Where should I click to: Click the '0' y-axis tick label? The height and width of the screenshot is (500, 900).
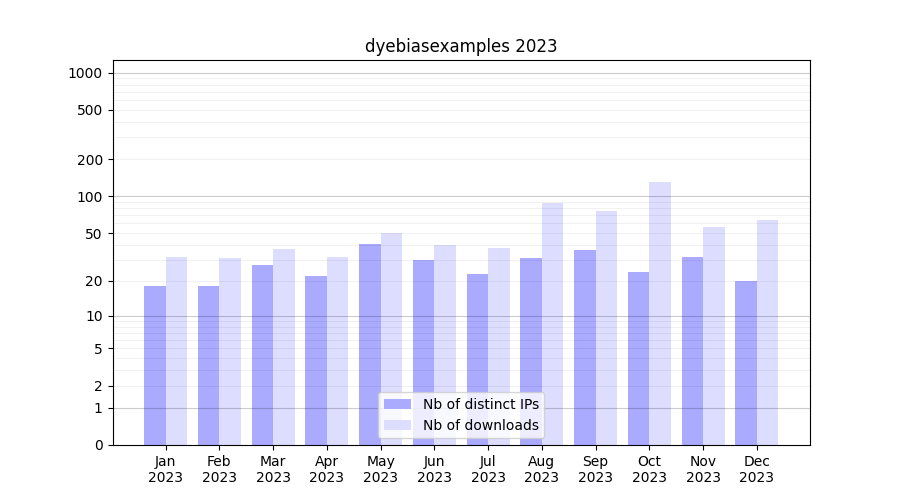pos(98,445)
